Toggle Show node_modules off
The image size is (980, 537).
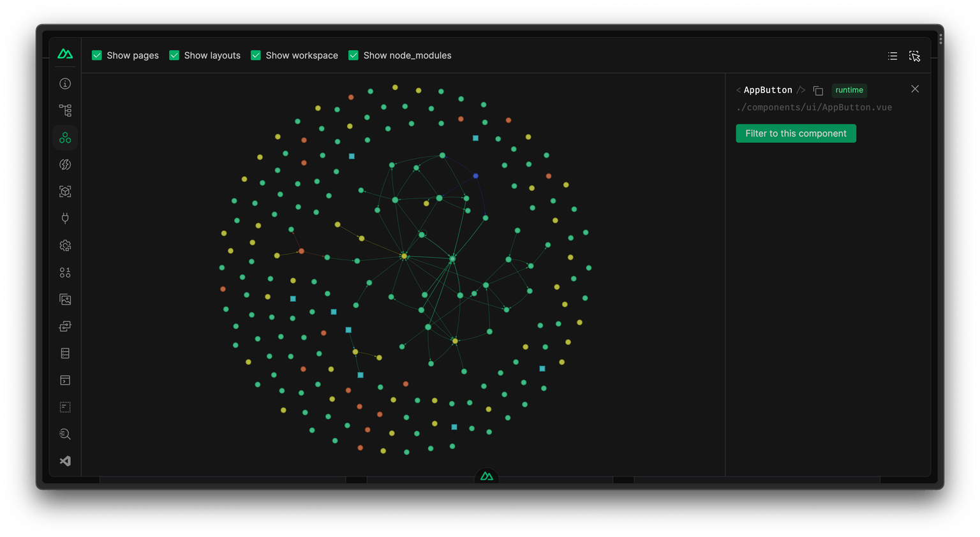coord(353,55)
